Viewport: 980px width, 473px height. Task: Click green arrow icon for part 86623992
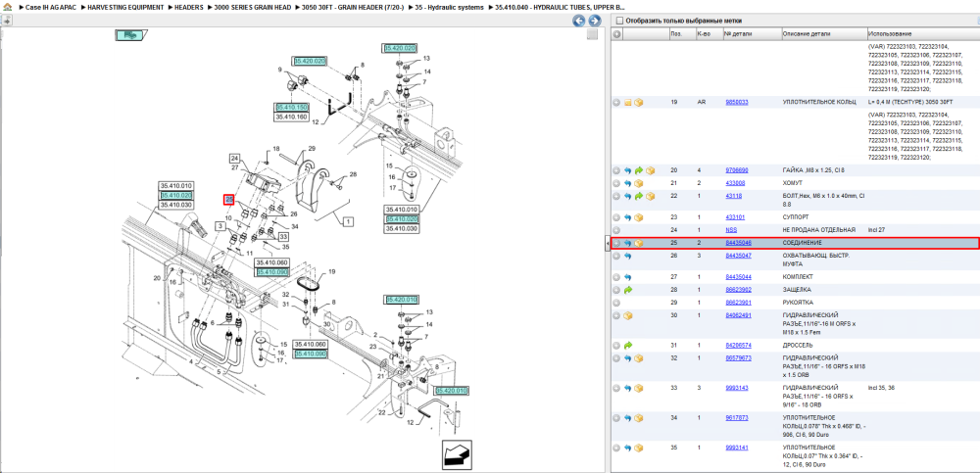point(627,290)
